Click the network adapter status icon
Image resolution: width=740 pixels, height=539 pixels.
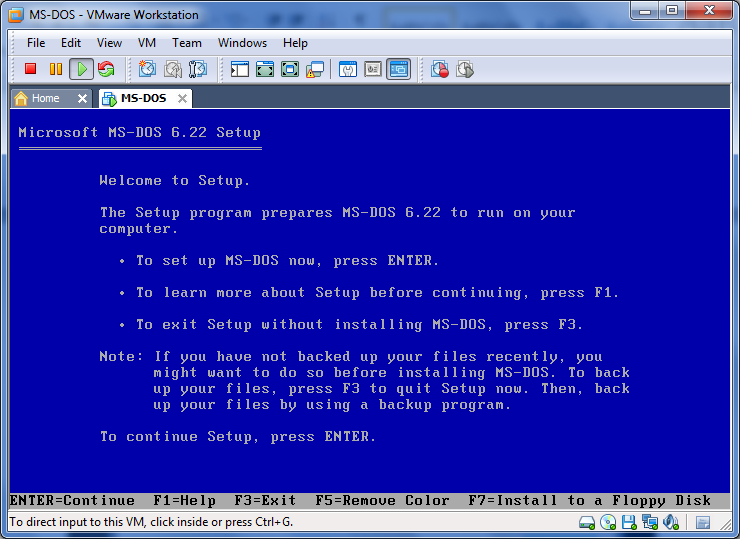pyautogui.click(x=650, y=522)
